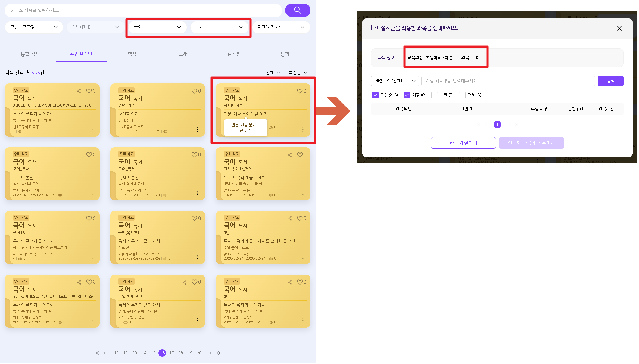Uncheck the 진행중 (0) checkbox
This screenshot has height=364, width=639.
[375, 95]
